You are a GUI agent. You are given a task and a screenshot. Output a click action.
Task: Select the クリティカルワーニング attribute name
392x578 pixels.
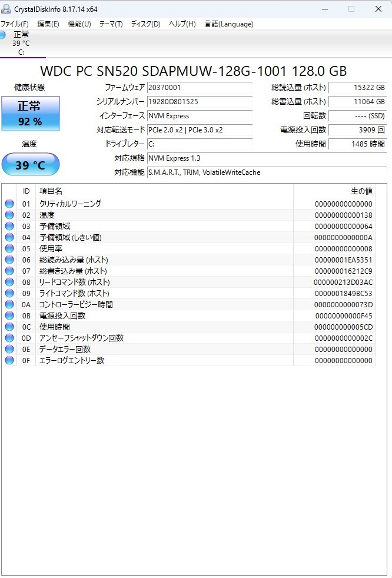pyautogui.click(x=70, y=204)
